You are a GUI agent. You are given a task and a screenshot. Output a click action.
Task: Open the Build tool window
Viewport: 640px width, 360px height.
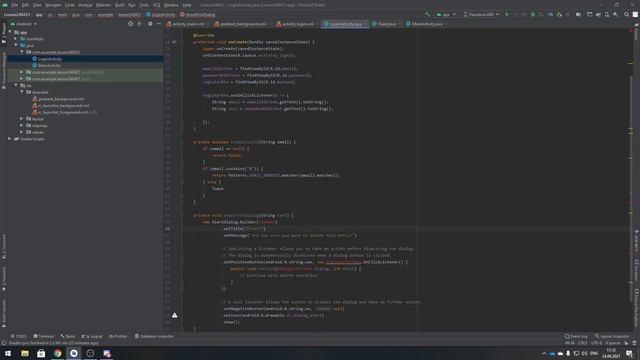coord(68,336)
